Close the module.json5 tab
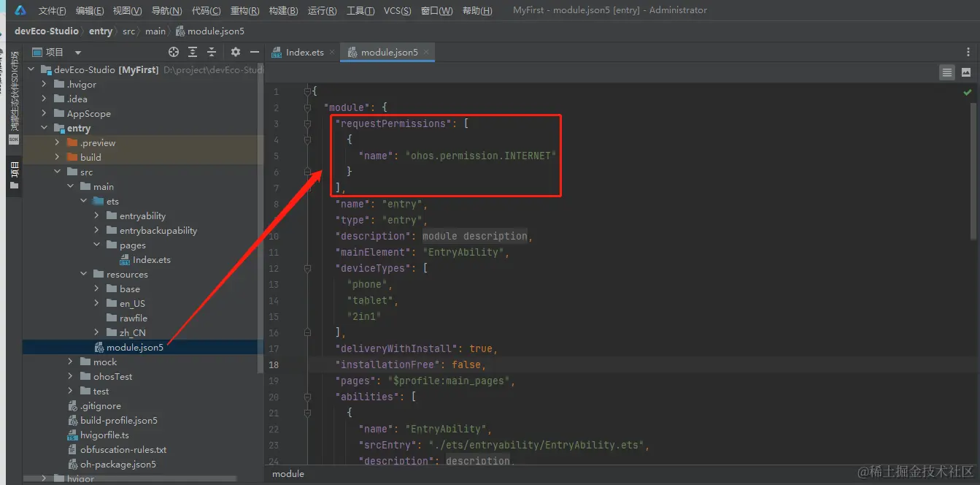The width and height of the screenshot is (980, 485). click(426, 52)
